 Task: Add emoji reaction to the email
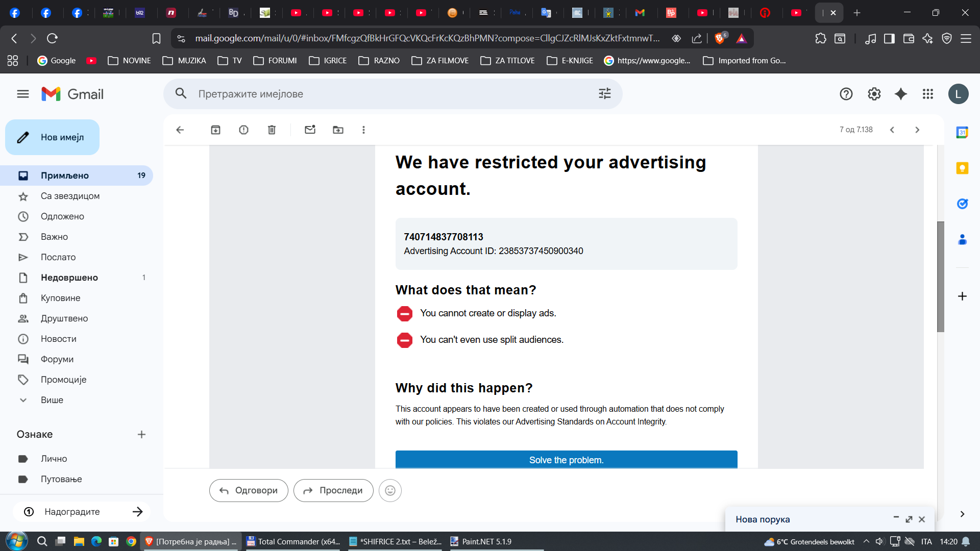pyautogui.click(x=390, y=490)
